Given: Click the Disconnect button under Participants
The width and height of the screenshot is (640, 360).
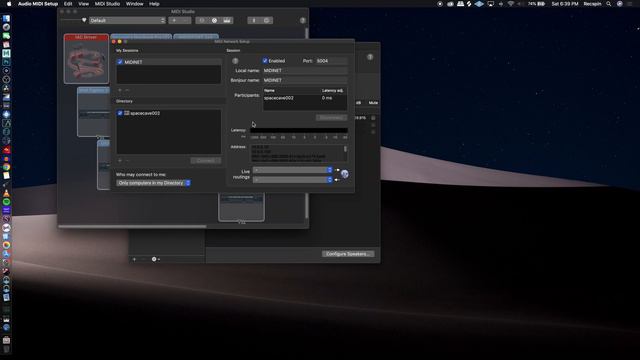Looking at the screenshot, I should coord(331,118).
